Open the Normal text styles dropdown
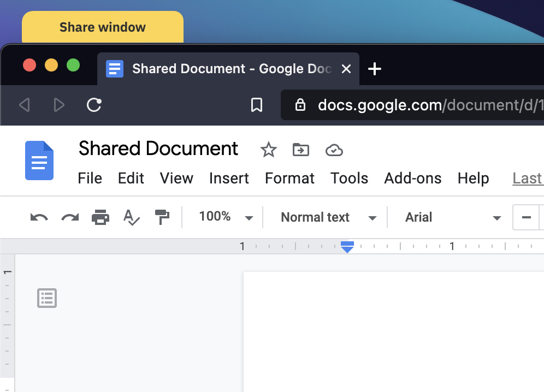 328,217
